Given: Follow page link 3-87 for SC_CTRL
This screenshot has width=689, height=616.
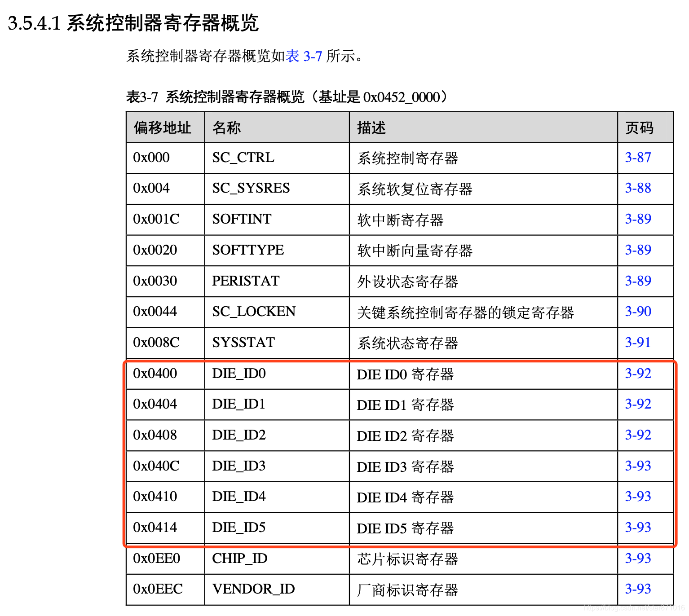Looking at the screenshot, I should tap(638, 158).
